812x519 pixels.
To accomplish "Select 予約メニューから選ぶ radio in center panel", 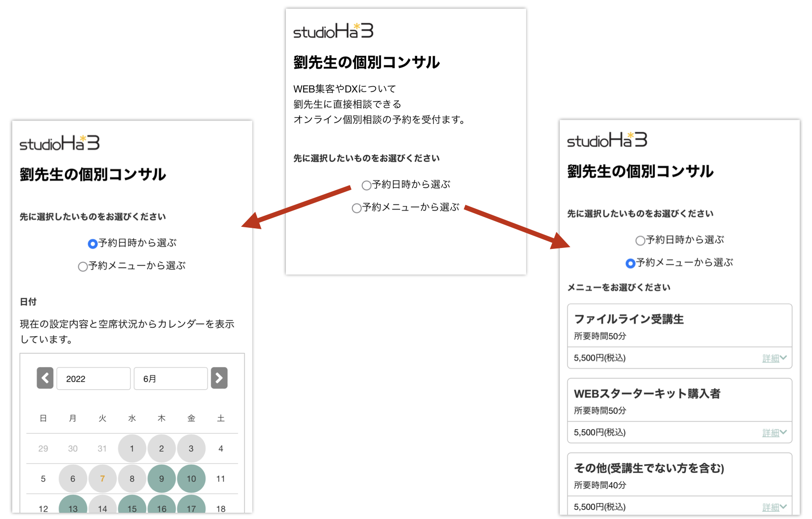I will point(357,208).
